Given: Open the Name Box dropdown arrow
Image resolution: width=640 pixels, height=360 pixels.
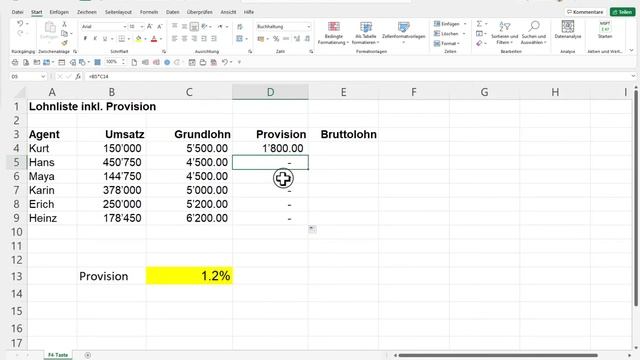Looking at the screenshot, I should (43, 77).
